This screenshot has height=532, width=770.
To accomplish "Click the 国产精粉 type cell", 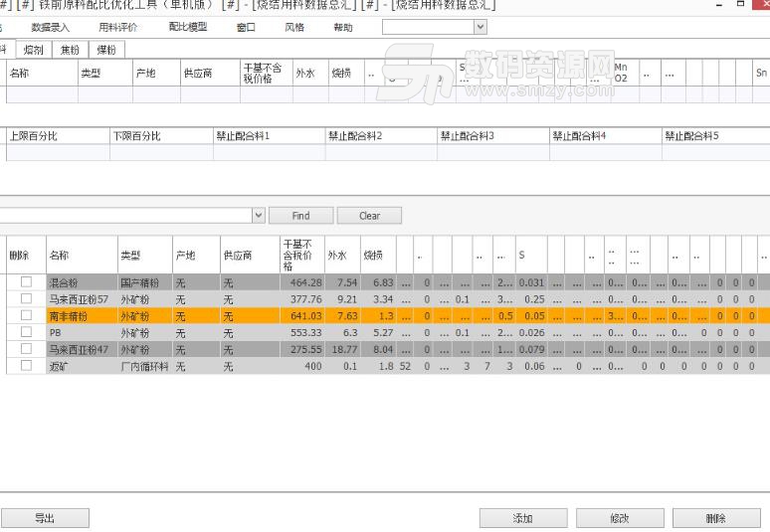I will pos(145,282).
